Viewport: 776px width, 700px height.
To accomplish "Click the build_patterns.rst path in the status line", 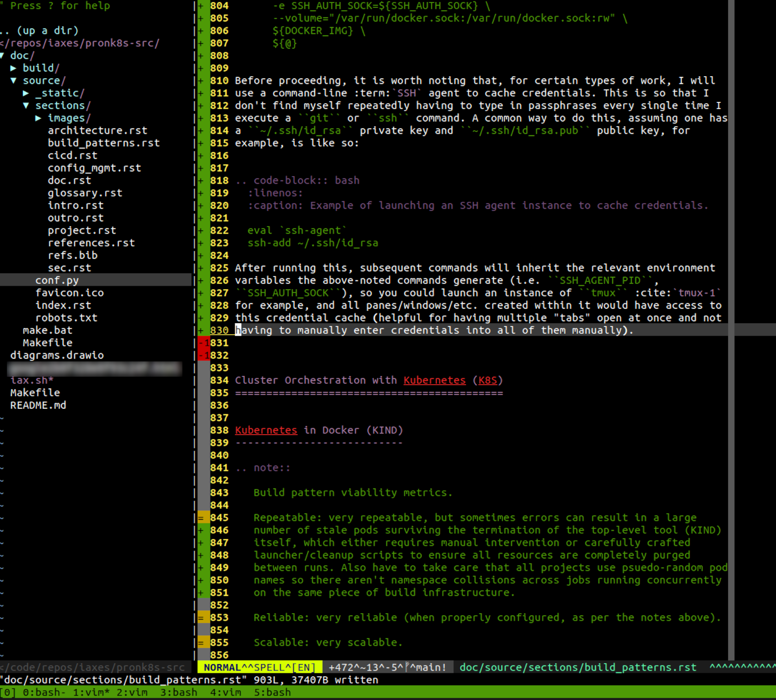I will click(578, 668).
